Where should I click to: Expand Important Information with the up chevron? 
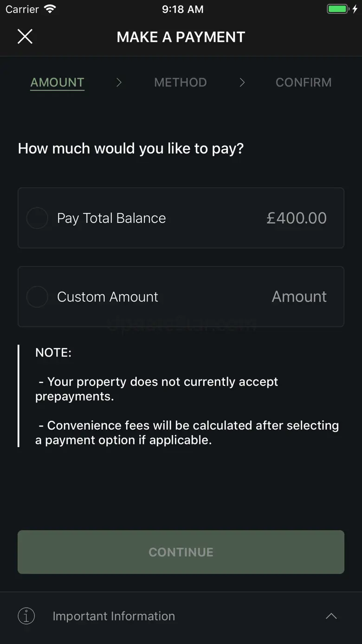(331, 616)
